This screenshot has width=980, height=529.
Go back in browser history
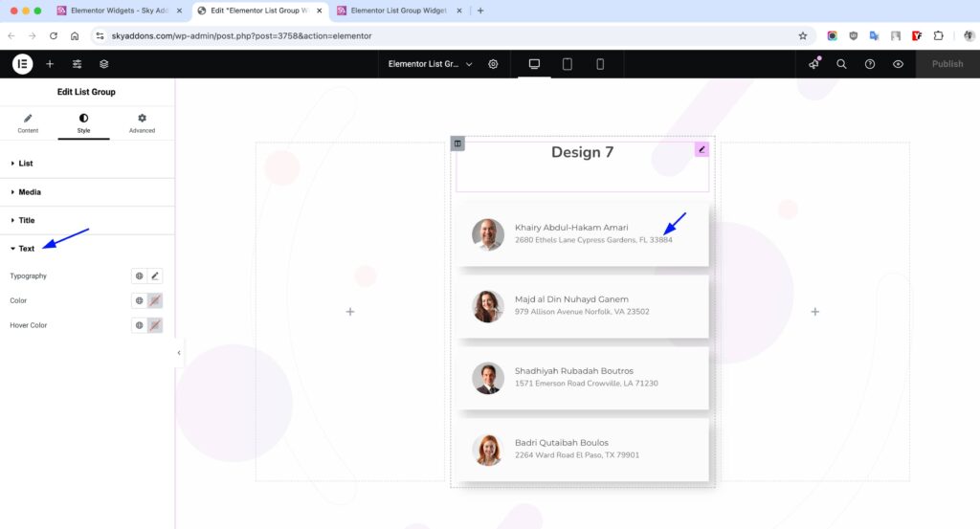11,35
